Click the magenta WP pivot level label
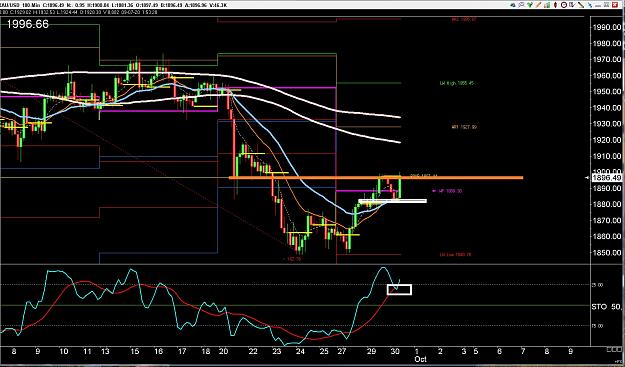 point(448,191)
